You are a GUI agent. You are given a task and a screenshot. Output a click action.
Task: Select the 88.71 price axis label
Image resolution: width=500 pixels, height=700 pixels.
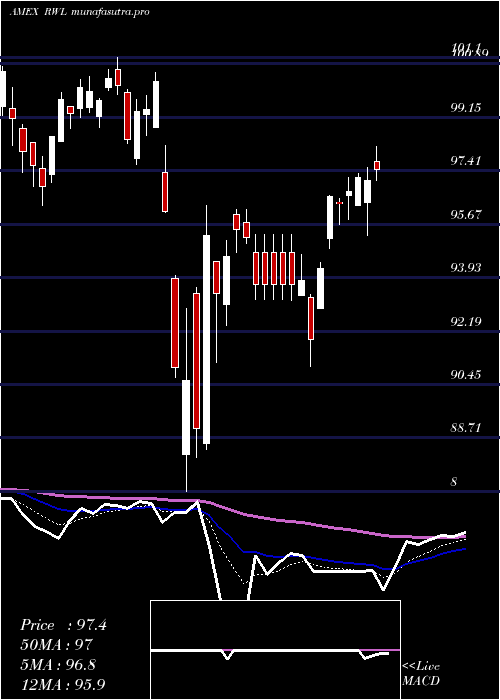pyautogui.click(x=466, y=428)
